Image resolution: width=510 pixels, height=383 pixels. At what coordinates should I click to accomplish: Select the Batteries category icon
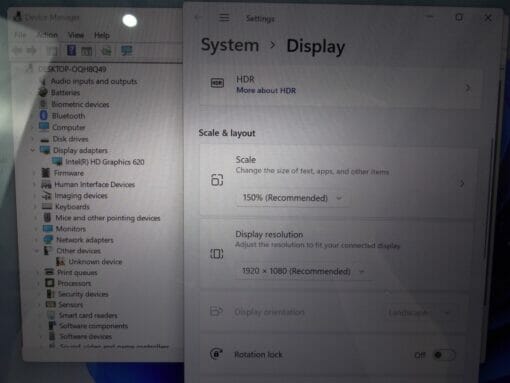tap(43, 92)
